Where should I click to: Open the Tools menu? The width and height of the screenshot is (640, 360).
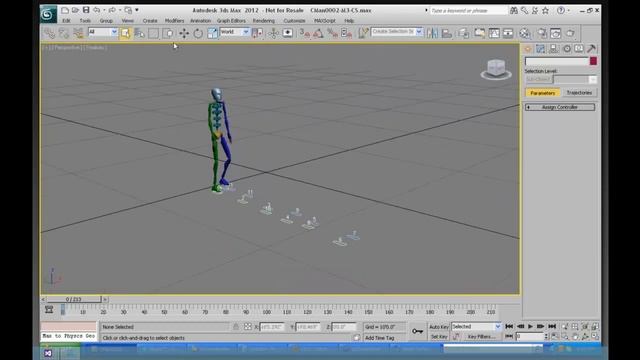tap(85, 20)
